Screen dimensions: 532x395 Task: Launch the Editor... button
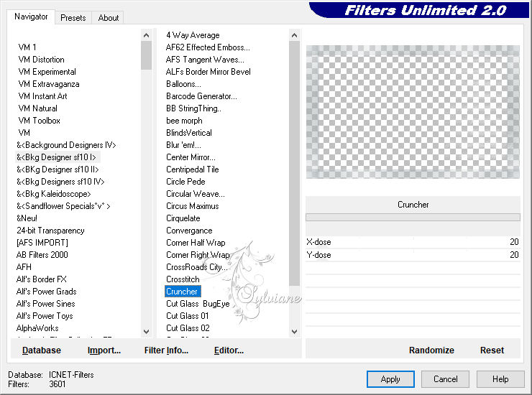tap(229, 350)
